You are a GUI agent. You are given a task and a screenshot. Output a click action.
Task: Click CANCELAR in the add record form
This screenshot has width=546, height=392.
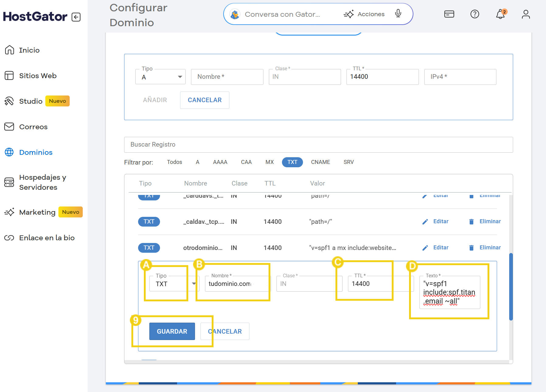[204, 100]
